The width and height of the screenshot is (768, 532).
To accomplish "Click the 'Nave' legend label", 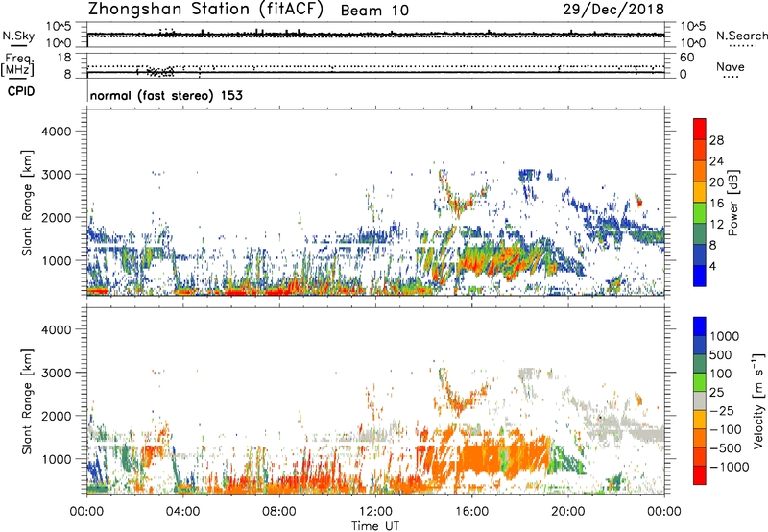I will pyautogui.click(x=731, y=66).
